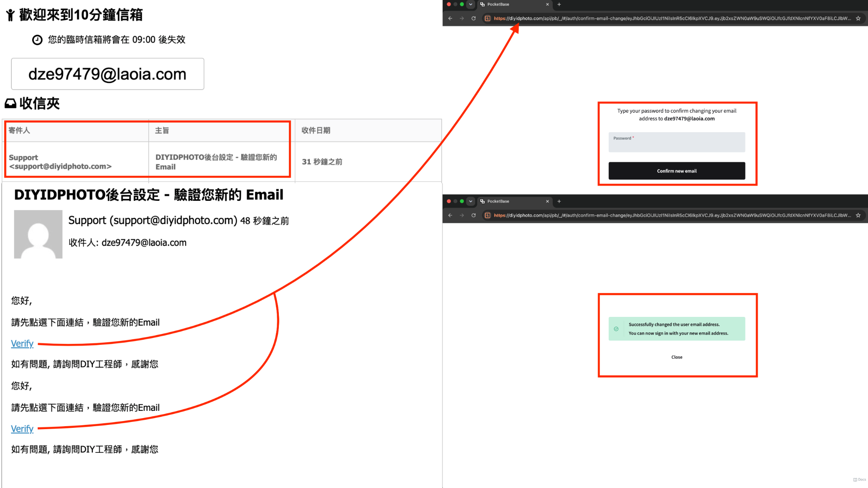This screenshot has height=488, width=868.
Task: Open the inbox message from support@diyidphoto.com
Action: point(60,162)
